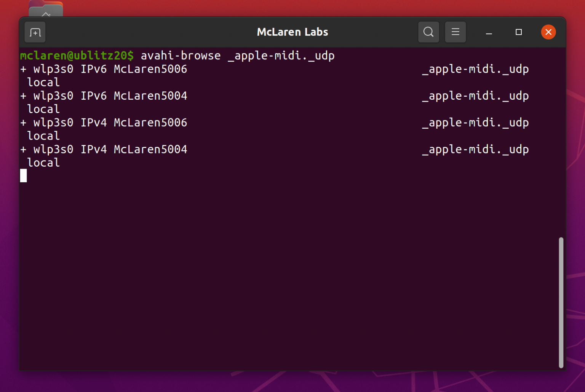The width and height of the screenshot is (585, 392).
Task: Click the three-line menu icon
Action: click(x=456, y=32)
